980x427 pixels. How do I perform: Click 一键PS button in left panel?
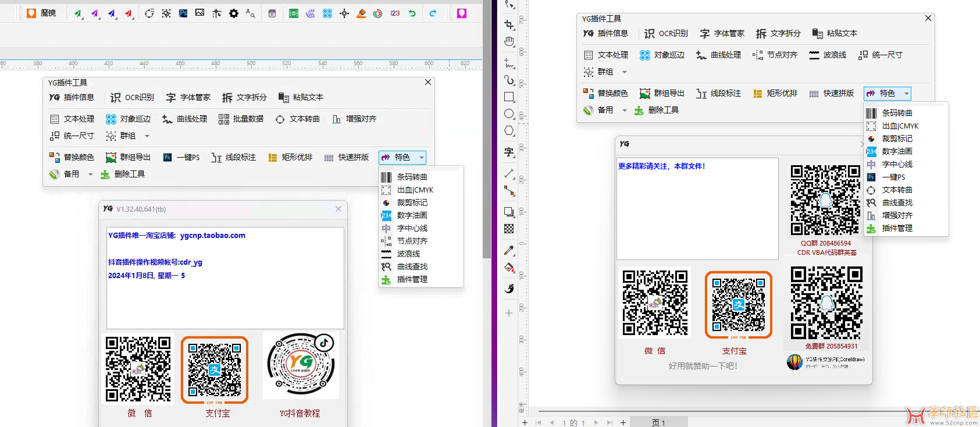181,158
